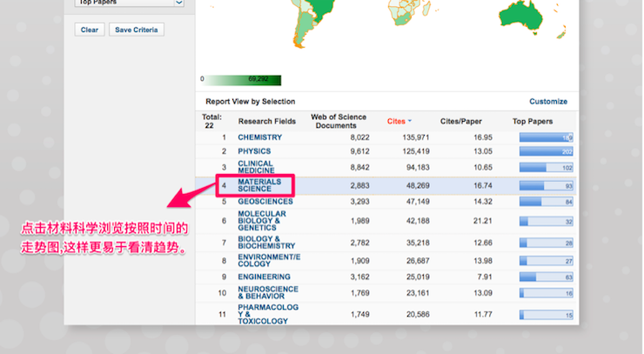Screen dimensions: 644x354
Task: Open the ENVIRONMENT/ECOLOGY research field
Action: (269, 260)
